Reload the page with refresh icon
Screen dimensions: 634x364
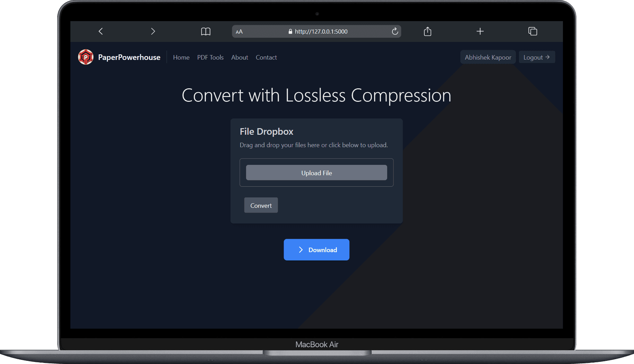pos(395,32)
